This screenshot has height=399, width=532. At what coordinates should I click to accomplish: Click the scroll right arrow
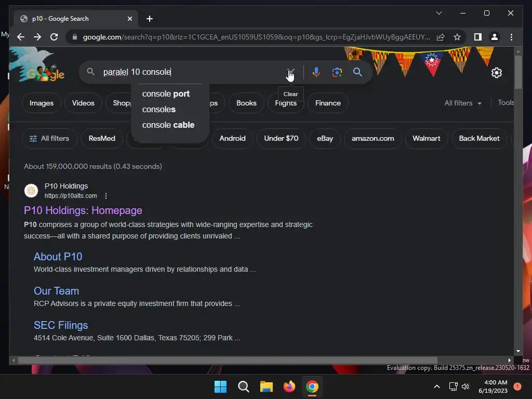pyautogui.click(x=509, y=361)
